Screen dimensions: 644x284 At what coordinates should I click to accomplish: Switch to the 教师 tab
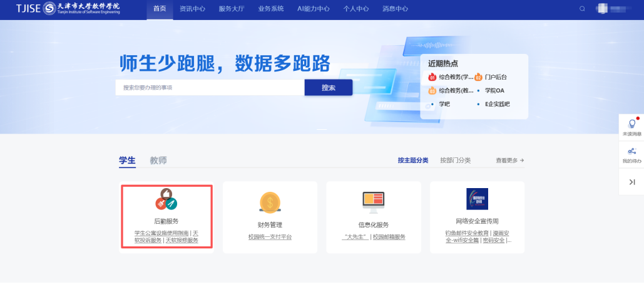pos(158,160)
